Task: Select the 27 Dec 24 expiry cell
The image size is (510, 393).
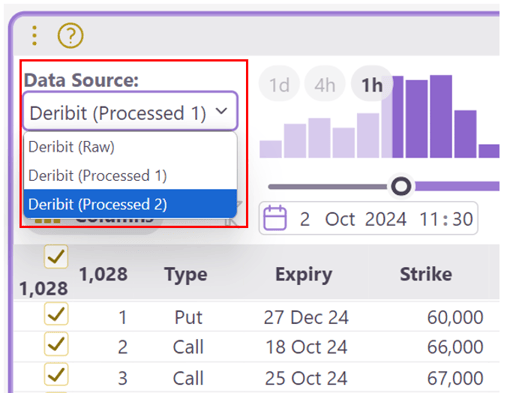Action: pyautogui.click(x=306, y=317)
